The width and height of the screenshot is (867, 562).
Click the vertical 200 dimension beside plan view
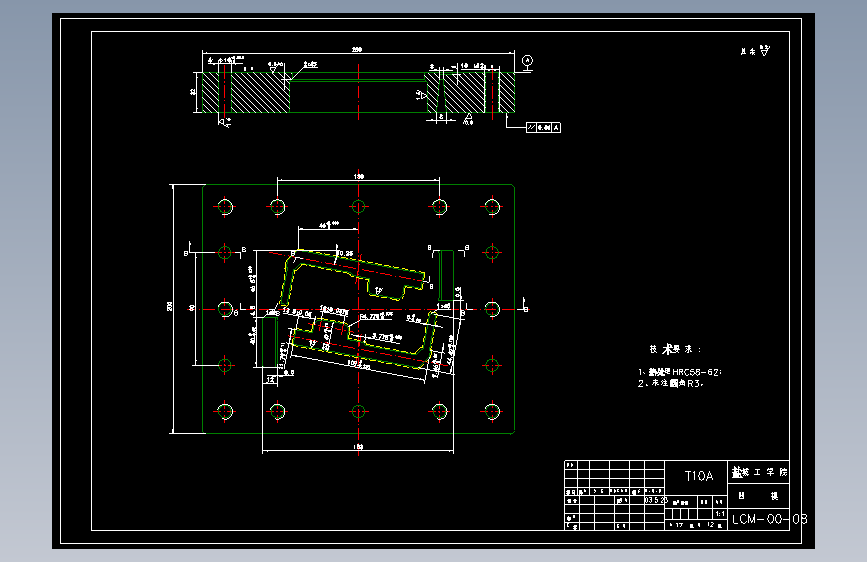170,306
